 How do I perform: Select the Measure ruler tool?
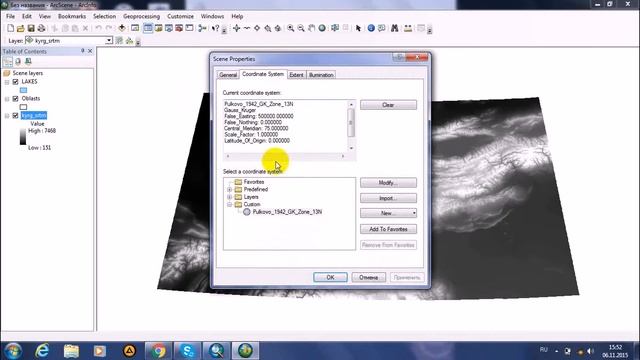point(408,28)
